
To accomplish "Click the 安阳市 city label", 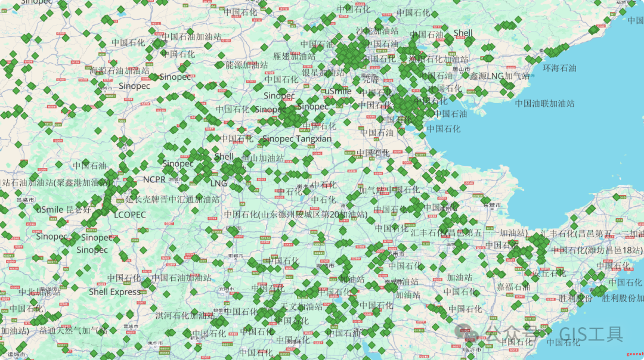I will [227, 289].
